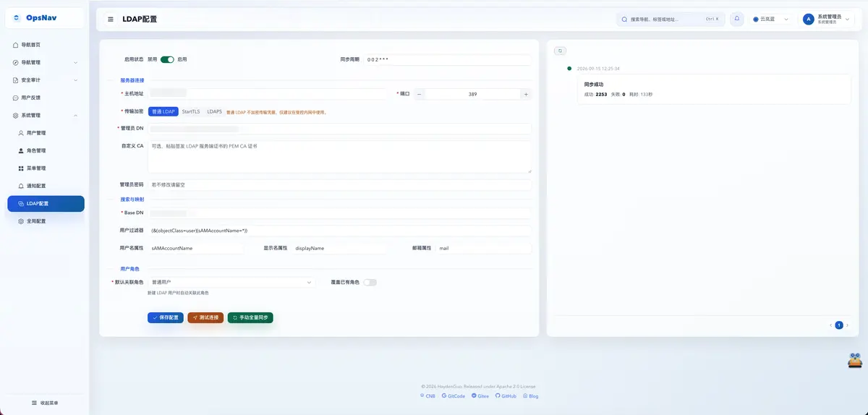The width and height of the screenshot is (868, 415).
Task: Click the 云岚蓝 theme color dot
Action: 756,20
